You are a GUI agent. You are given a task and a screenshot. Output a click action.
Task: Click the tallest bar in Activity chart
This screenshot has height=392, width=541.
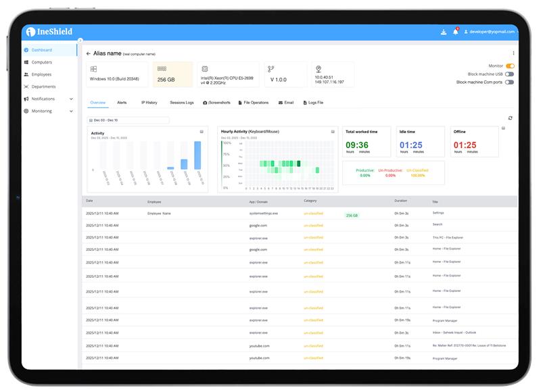tap(197, 155)
